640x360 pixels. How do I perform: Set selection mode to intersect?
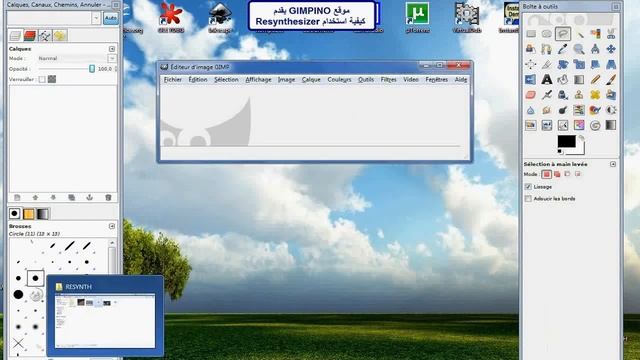[x=578, y=174]
